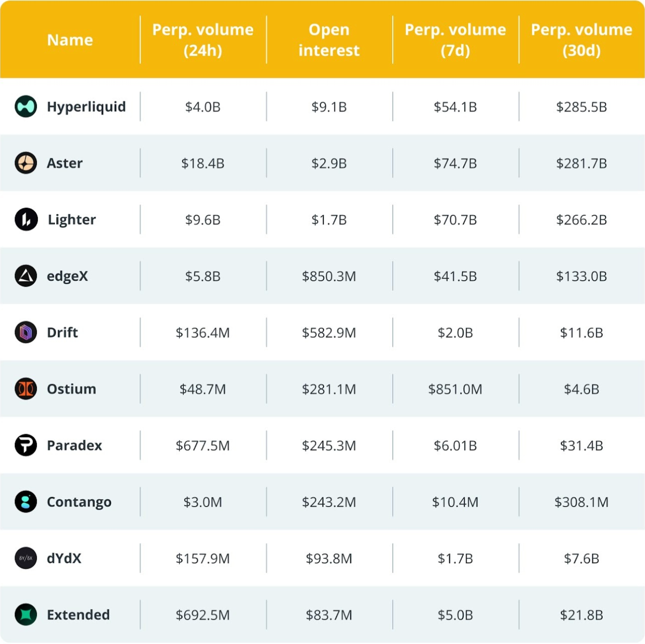645x644 pixels.
Task: Click the edgeX triangle logo icon
Action: [x=26, y=276]
